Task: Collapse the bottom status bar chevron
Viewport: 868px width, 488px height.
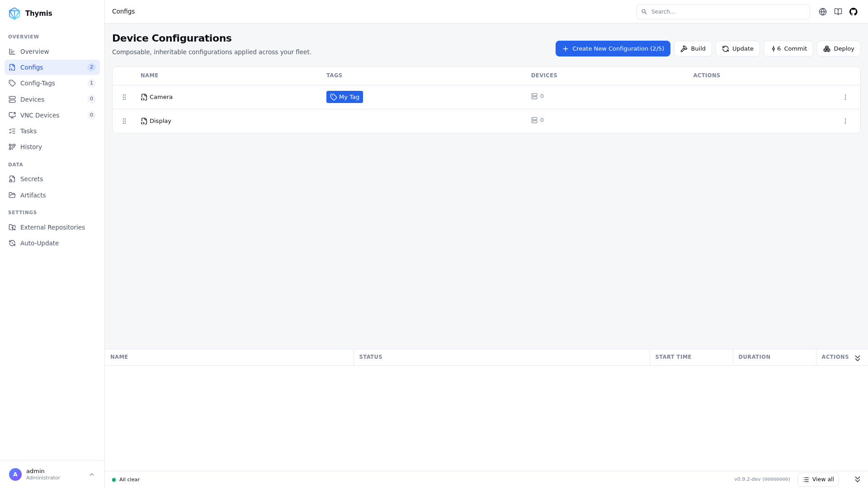Action: pos(857,479)
